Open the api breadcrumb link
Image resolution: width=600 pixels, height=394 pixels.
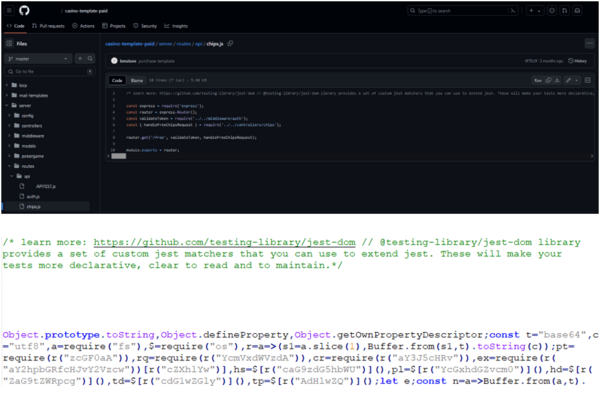tap(198, 44)
